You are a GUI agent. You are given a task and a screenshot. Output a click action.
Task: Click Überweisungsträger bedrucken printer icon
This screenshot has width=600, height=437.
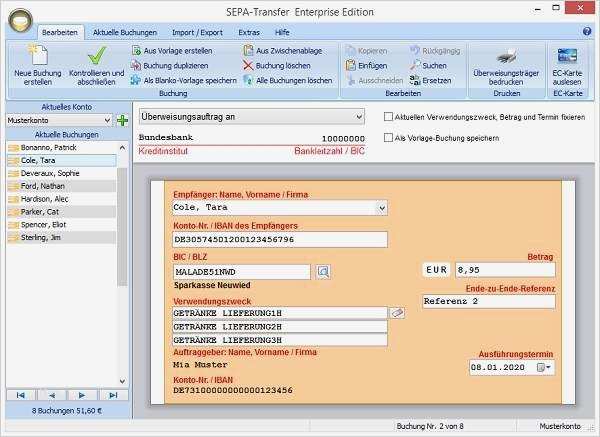point(507,57)
